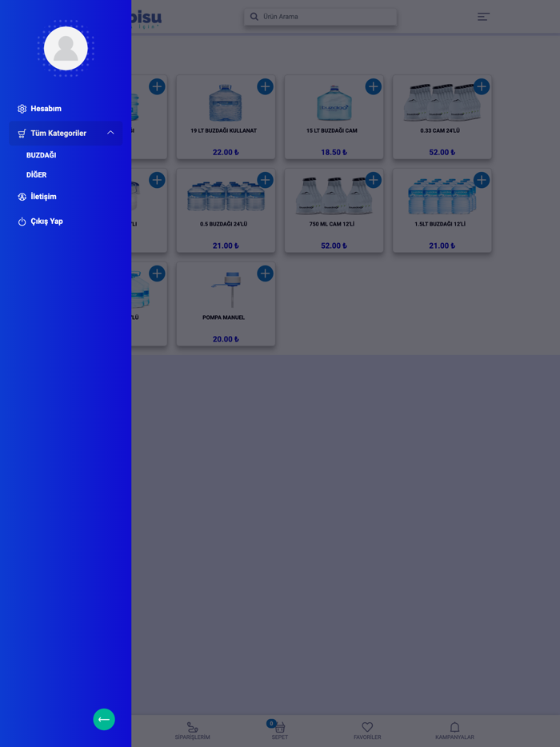Click the 1.5LT BUZDAĞI 12'Lİ title
Viewport: 560px width, 747px height.
[440, 224]
